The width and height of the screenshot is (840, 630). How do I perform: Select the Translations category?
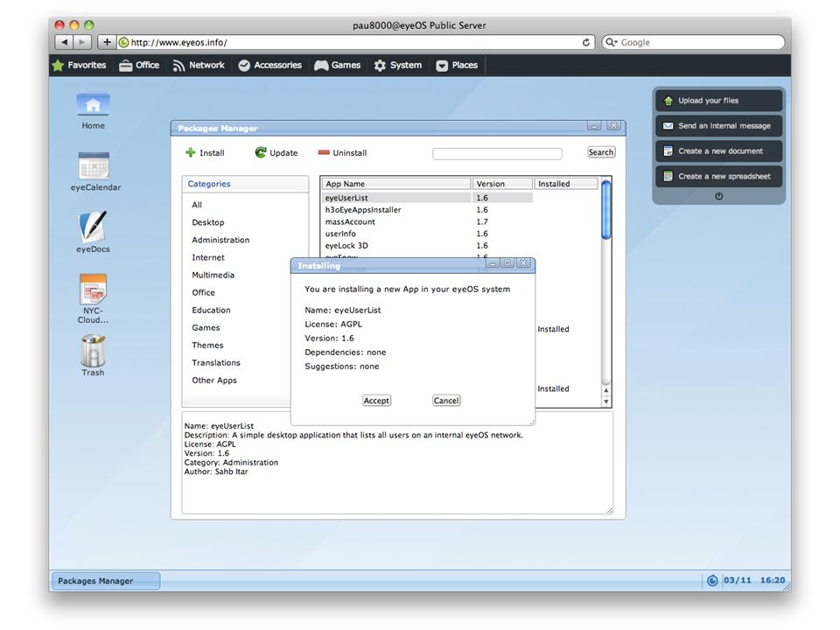pyautogui.click(x=216, y=362)
